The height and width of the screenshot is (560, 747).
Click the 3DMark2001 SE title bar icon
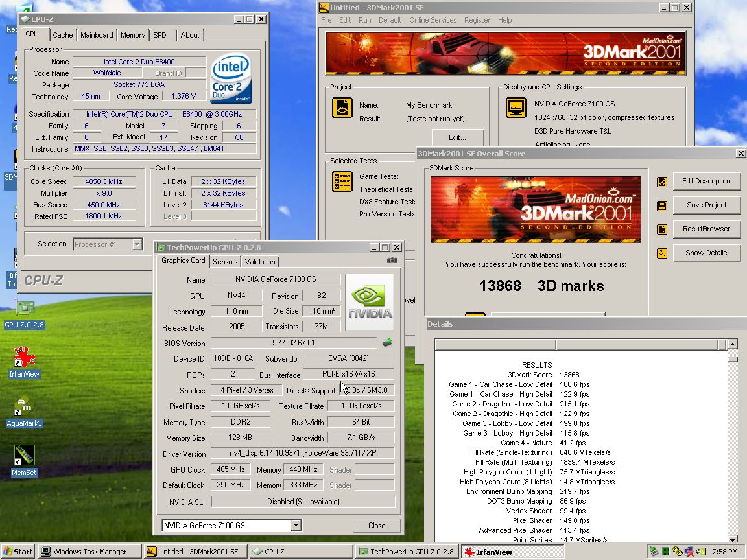(324, 8)
